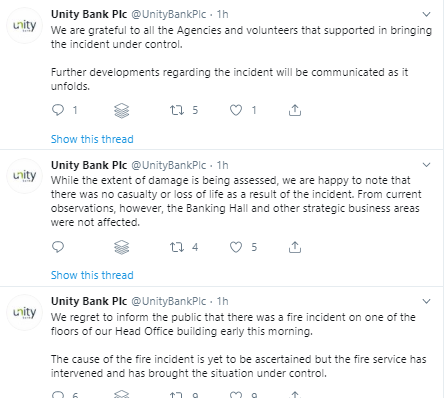The image size is (445, 398).
Task: Open the 1h timestamp on the damage tweet
Action: 222,165
